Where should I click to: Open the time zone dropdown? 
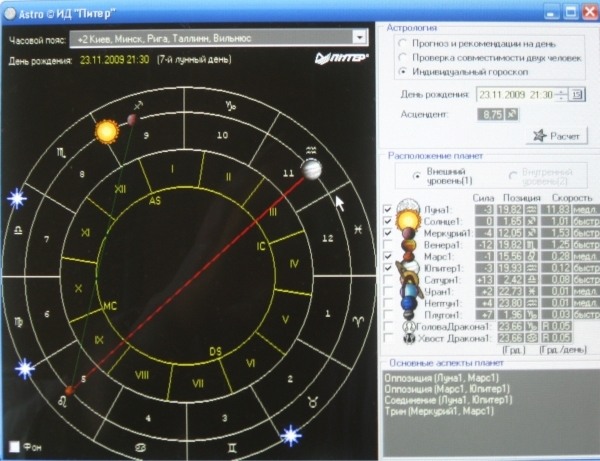pyautogui.click(x=359, y=37)
